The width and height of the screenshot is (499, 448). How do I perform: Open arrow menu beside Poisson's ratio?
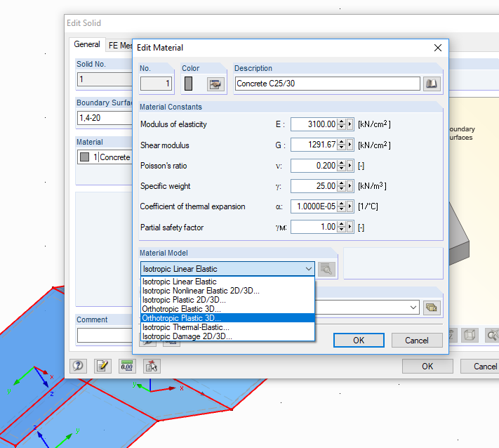[350, 166]
